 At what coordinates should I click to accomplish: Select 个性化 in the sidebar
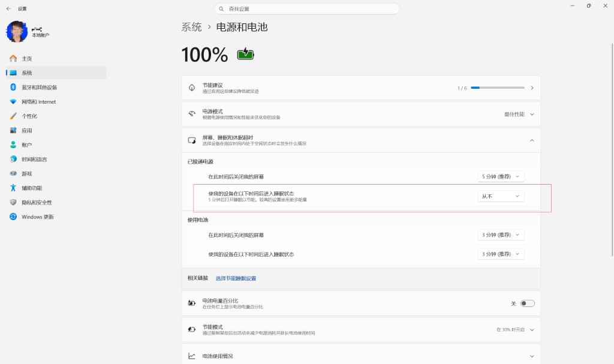56,116
